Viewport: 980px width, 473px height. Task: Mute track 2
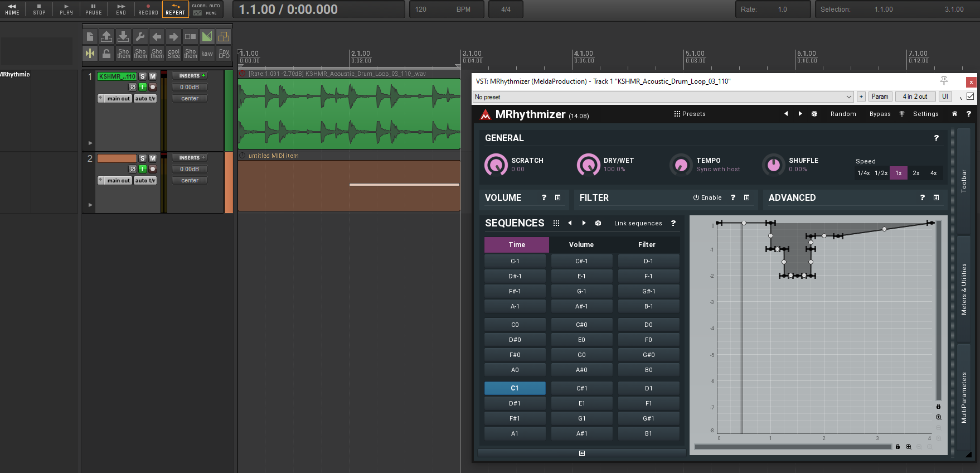click(x=153, y=158)
